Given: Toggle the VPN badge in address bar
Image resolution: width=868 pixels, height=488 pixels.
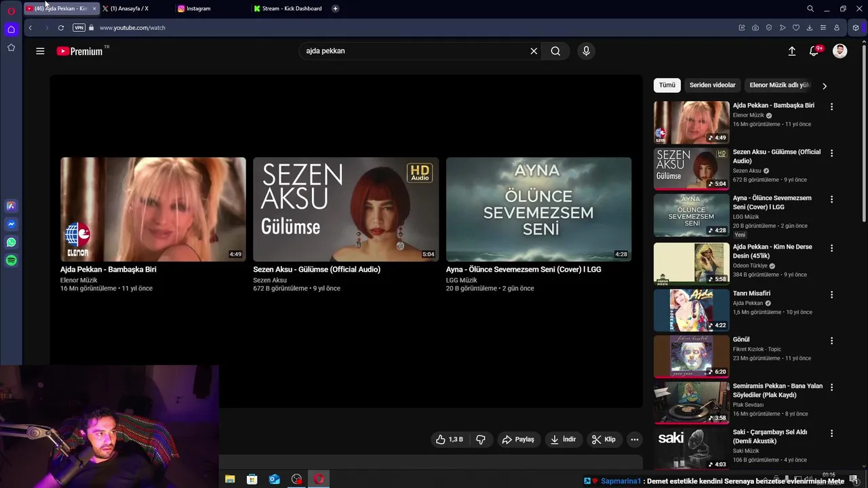Looking at the screenshot, I should coord(79,28).
